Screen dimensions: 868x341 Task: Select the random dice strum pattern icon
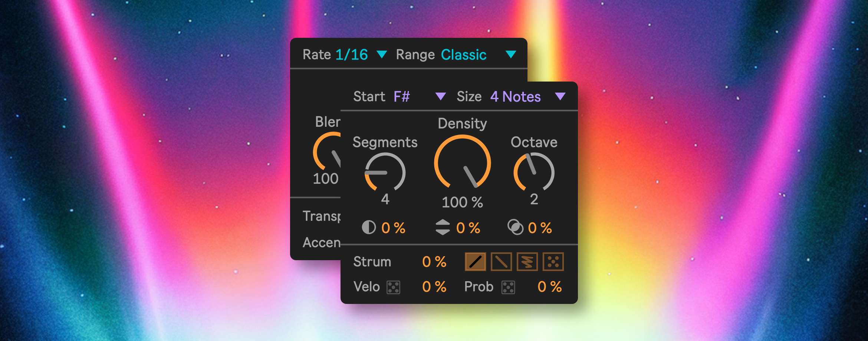click(x=553, y=262)
